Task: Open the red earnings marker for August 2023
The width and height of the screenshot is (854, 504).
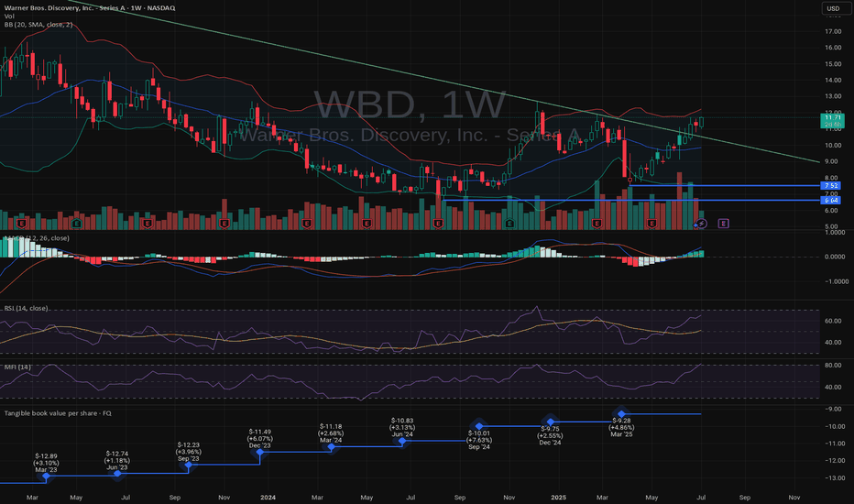Action: [147, 224]
